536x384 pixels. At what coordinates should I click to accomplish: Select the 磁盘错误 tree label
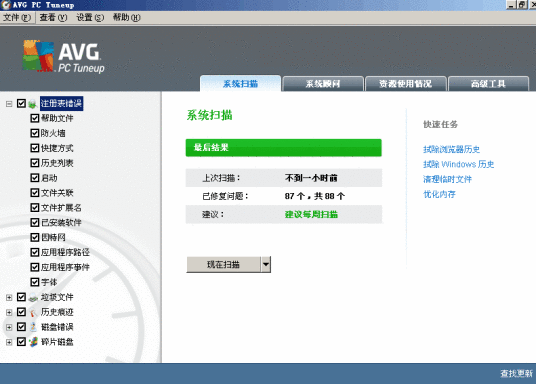(x=57, y=327)
